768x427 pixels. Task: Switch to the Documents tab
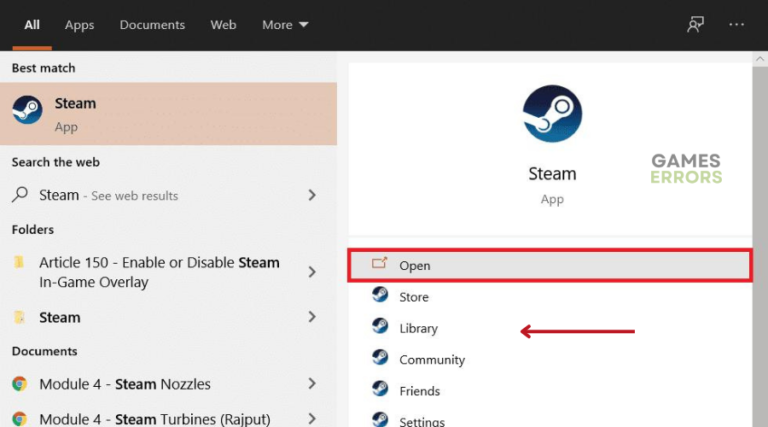click(152, 25)
